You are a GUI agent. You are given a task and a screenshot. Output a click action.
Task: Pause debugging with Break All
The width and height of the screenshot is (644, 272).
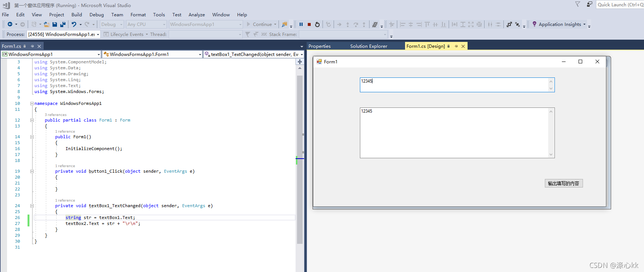[x=301, y=24]
